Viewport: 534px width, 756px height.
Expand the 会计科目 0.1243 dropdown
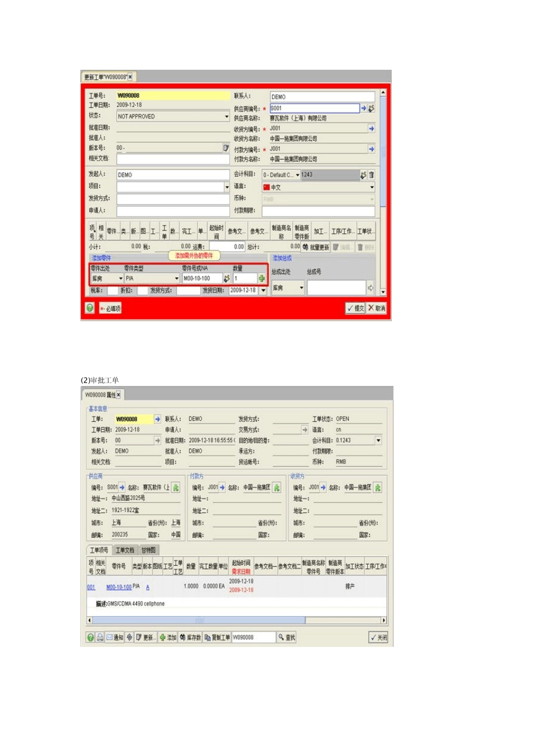point(378,440)
